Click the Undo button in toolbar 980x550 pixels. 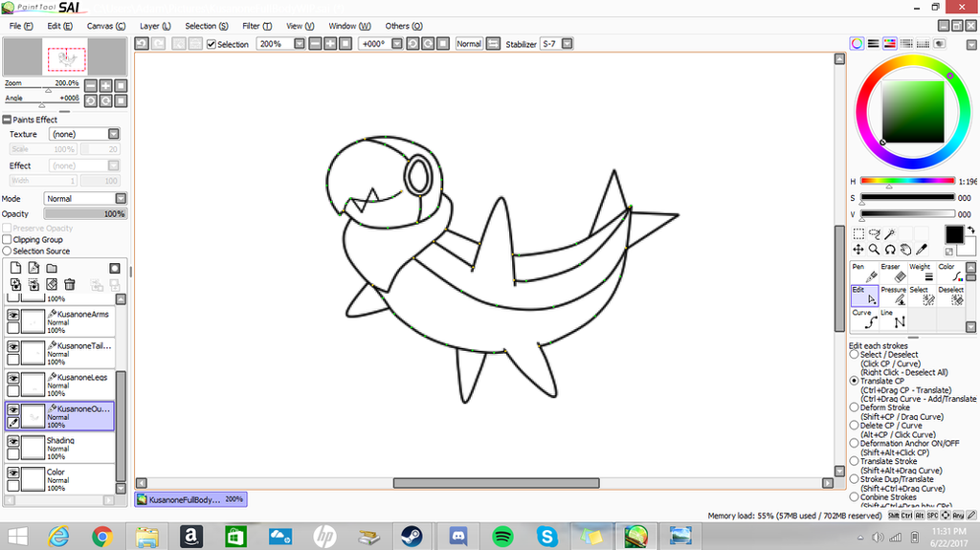[142, 44]
